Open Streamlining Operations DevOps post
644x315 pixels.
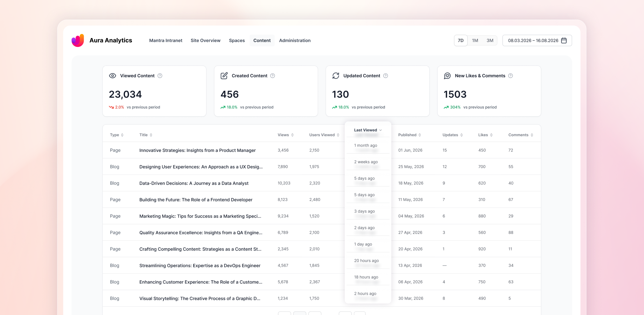[x=200, y=265]
